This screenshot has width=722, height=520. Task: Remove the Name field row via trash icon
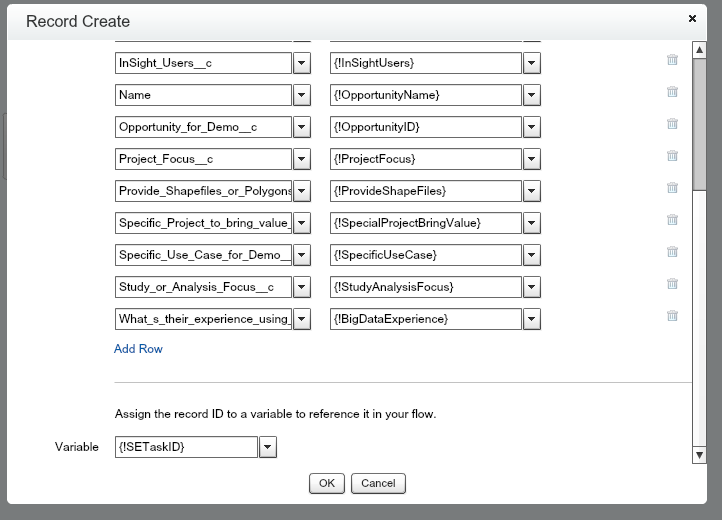point(672,92)
